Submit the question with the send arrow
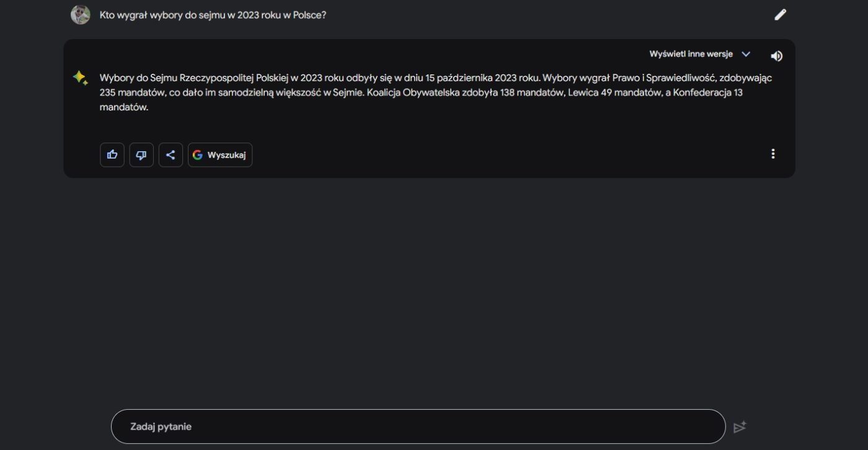Screen dimensions: 868x450 (740, 427)
